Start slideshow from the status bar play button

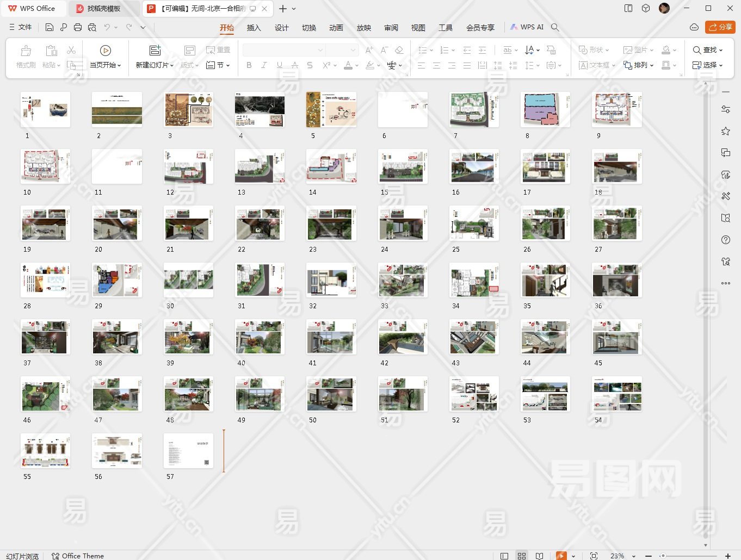coord(561,556)
